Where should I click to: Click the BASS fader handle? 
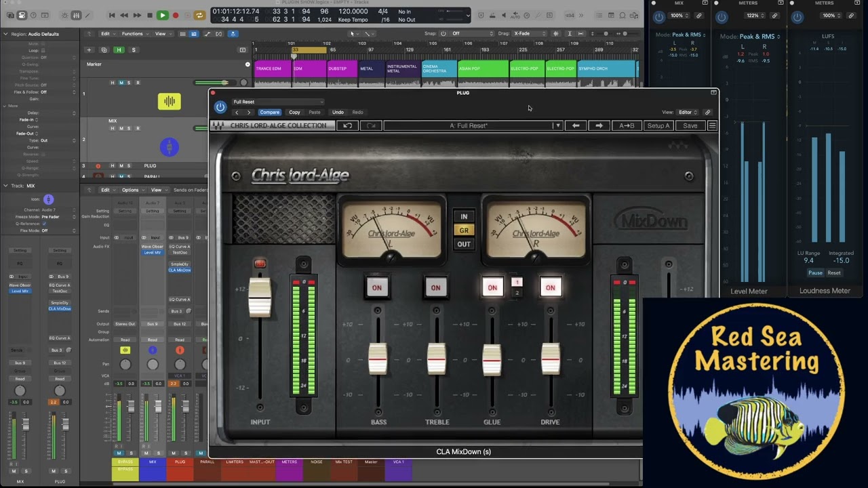coord(378,359)
